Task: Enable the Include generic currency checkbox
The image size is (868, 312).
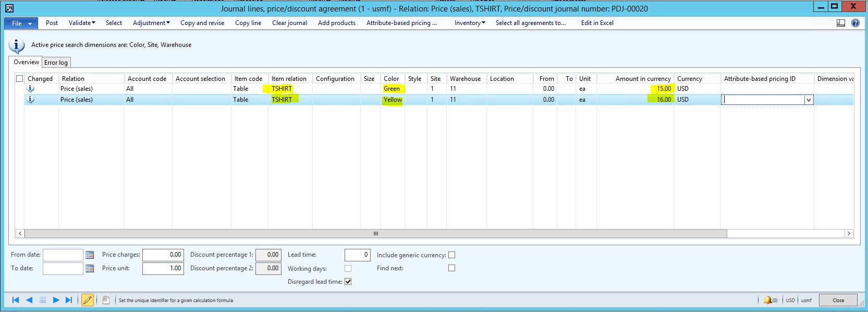Action: point(452,255)
